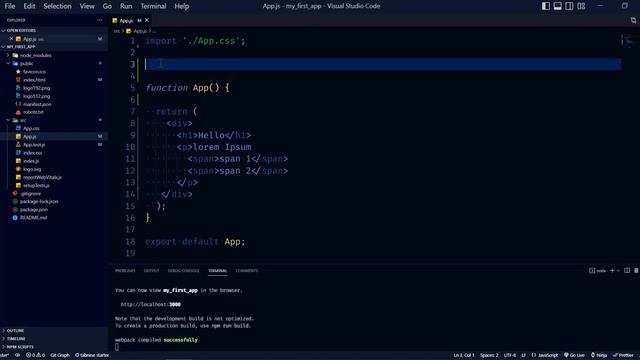
Task: Open Git Graph from status bar
Action: (60, 355)
